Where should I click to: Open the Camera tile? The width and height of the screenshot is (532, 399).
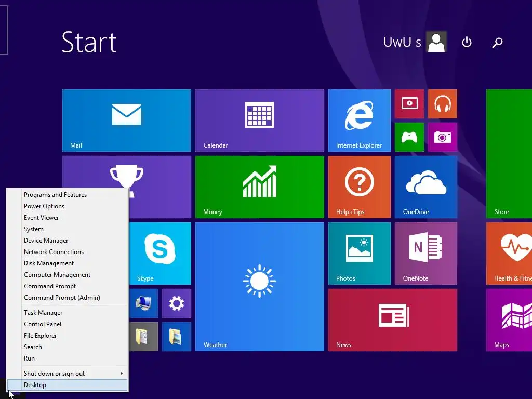pyautogui.click(x=443, y=137)
